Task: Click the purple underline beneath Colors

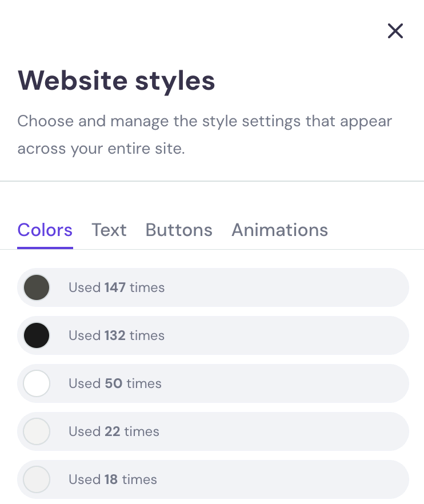Action: point(45,248)
